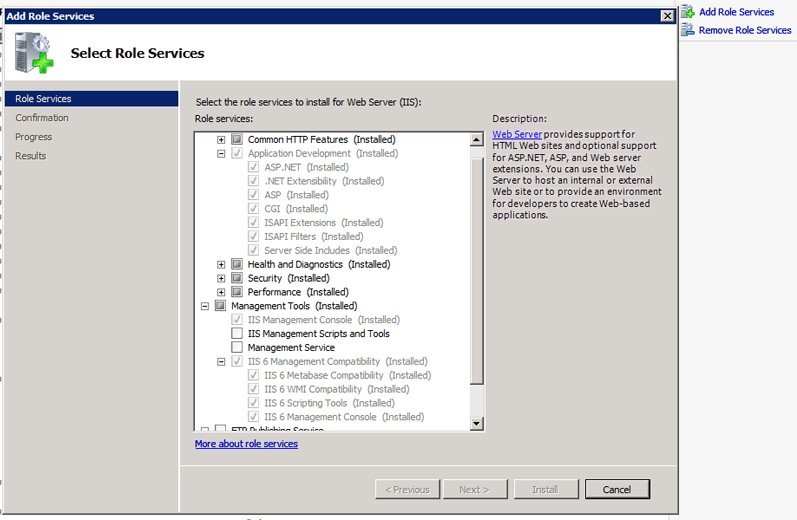This screenshot has height=520, width=797.
Task: Select Health and Diagnostics row text
Action: tap(319, 264)
